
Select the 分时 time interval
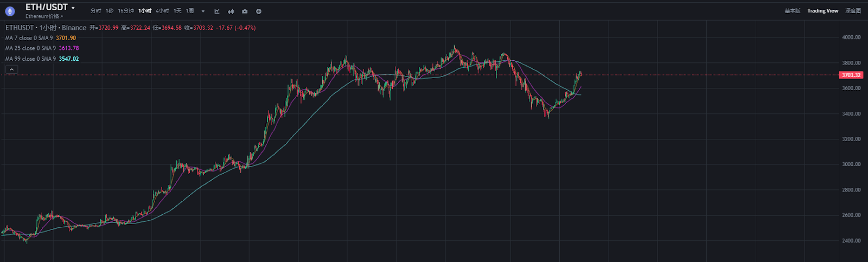click(95, 11)
